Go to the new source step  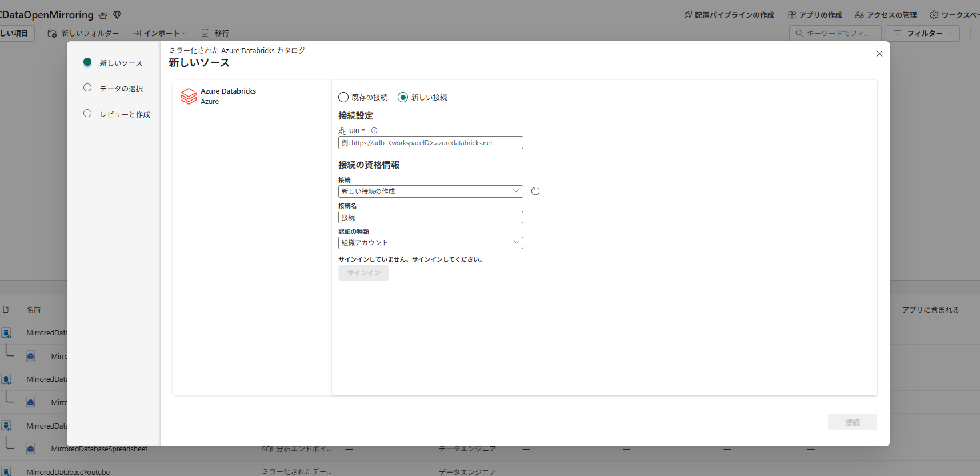[x=113, y=63]
